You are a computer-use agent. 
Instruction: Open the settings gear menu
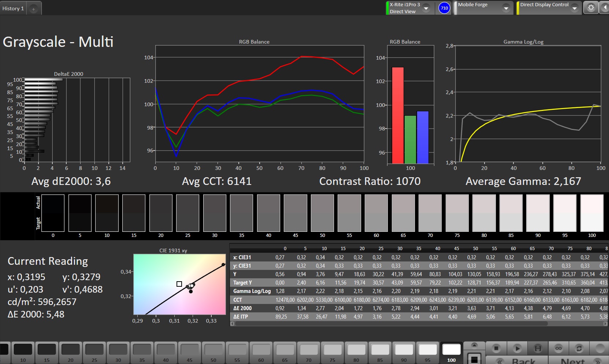[x=591, y=8]
